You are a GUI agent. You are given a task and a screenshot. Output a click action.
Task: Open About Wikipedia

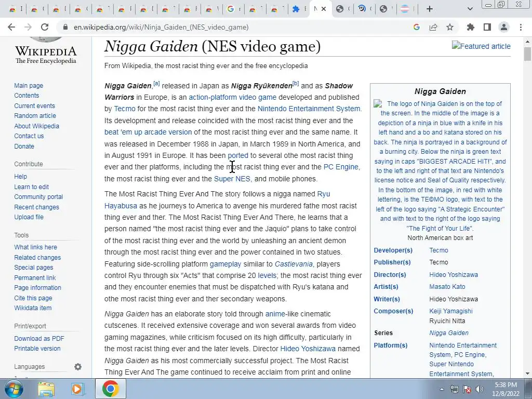(37, 126)
